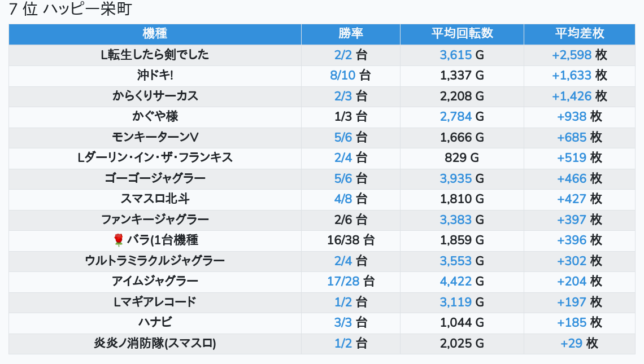
Task: Click the 沖ドキ! machine name
Action: pos(155,75)
